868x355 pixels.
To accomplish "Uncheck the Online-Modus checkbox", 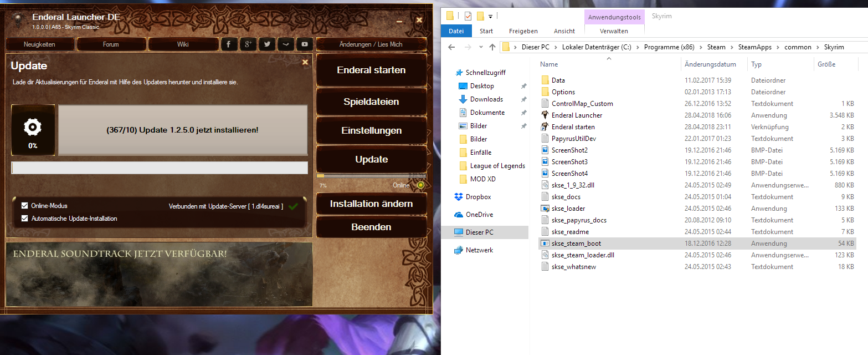I will point(24,206).
